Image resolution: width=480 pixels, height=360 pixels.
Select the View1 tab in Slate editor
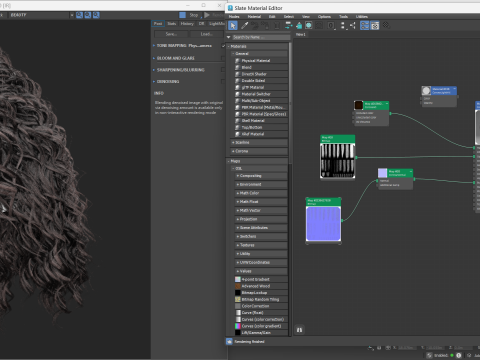pos(301,34)
